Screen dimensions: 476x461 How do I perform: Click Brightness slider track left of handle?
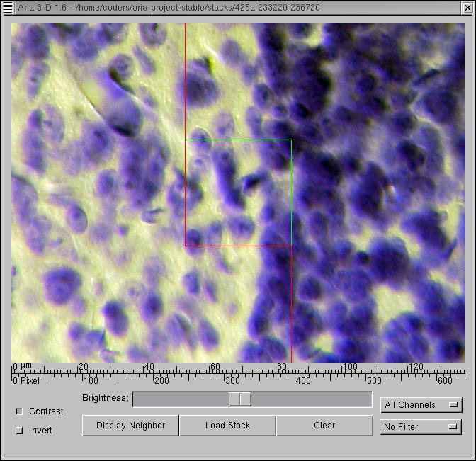(177, 399)
